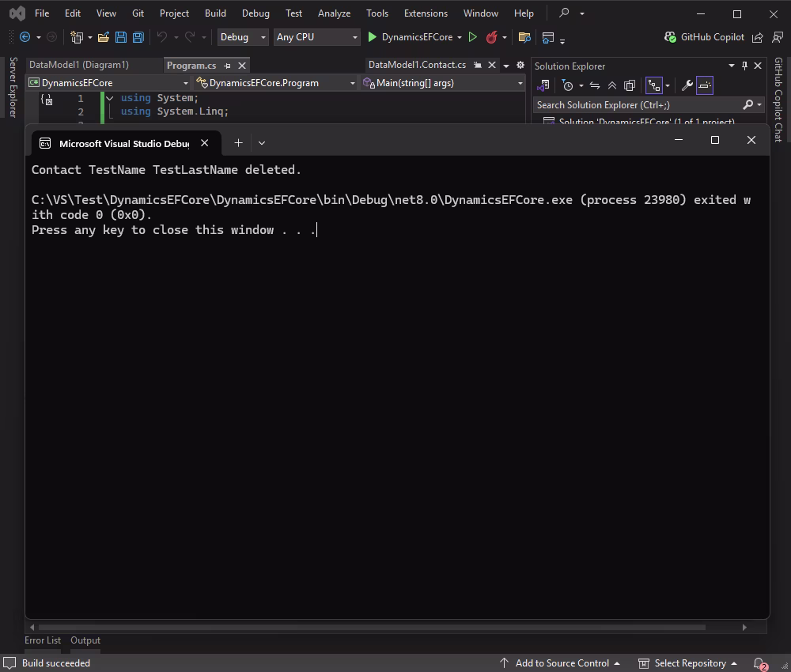Click notifications bell in status bar

[759, 663]
